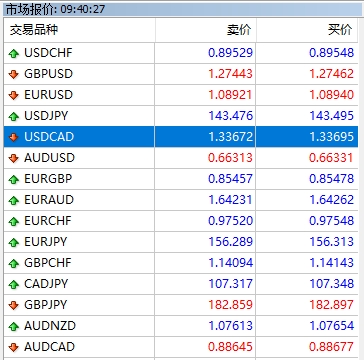The width and height of the screenshot is (364, 360).
Task: Click USDJPY sell price 143.476
Action: point(231,116)
